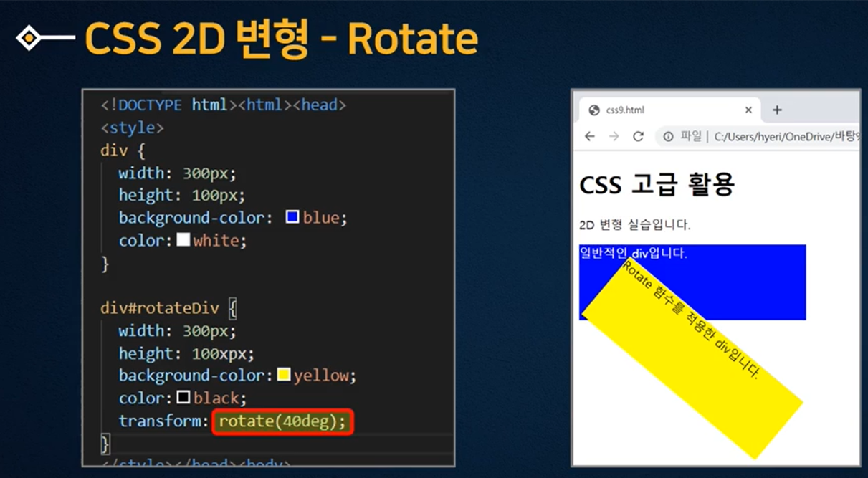The image size is (868, 478).
Task: Click the 2D 변형 실습입니다. paragraph
Action: (x=635, y=225)
